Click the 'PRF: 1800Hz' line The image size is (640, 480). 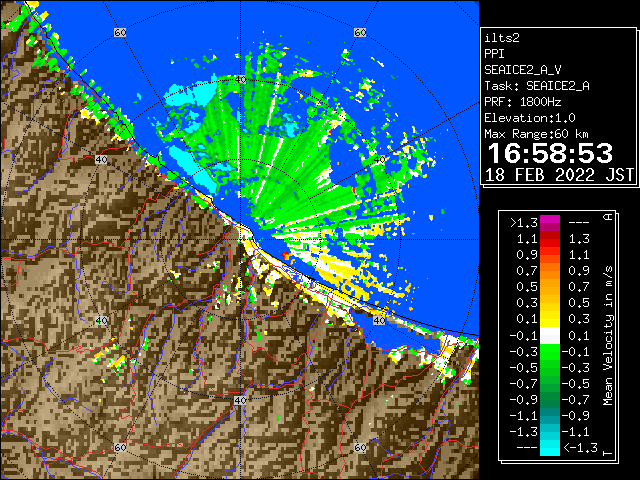tap(522, 102)
